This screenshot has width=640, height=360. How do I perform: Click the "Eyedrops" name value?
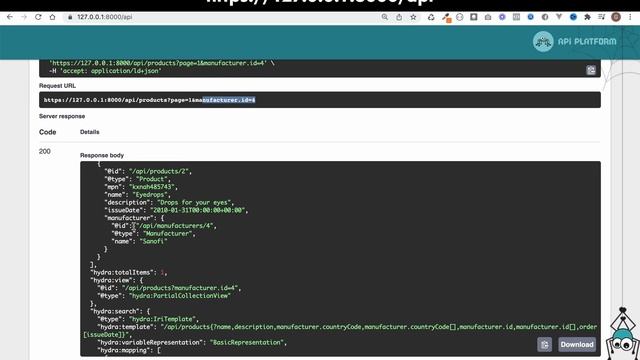click(x=151, y=195)
